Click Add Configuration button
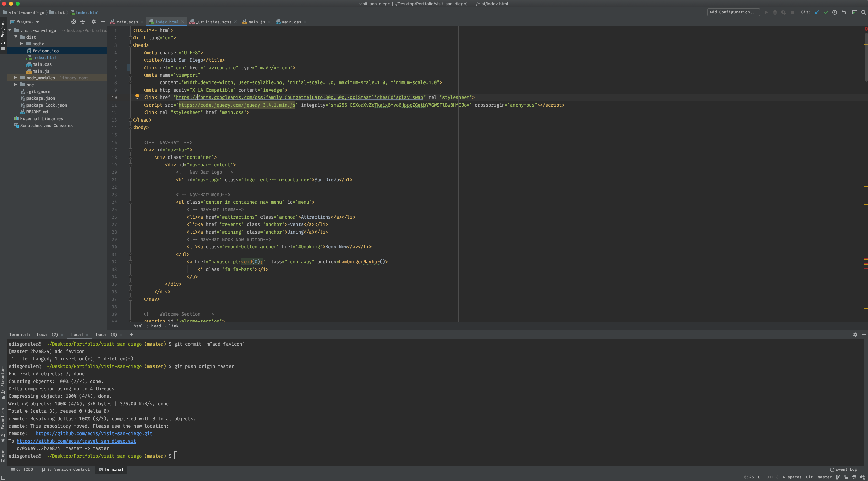The width and height of the screenshot is (868, 481). point(734,12)
